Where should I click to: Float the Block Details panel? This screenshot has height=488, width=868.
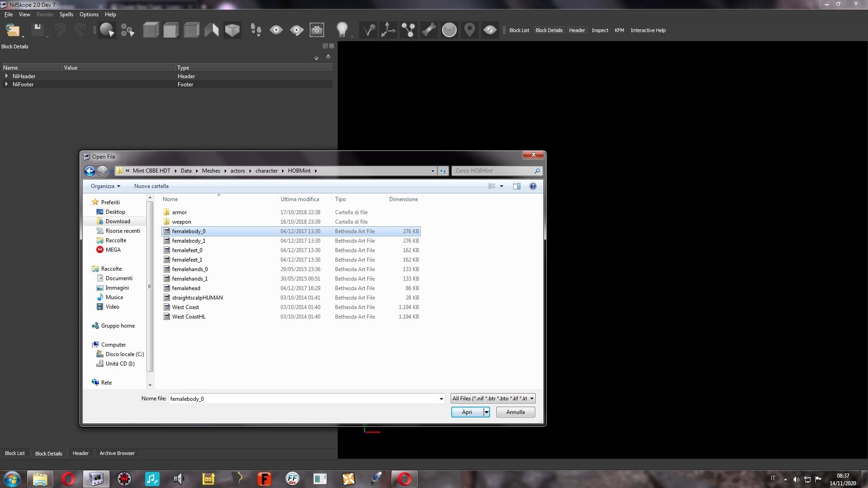coord(325,46)
